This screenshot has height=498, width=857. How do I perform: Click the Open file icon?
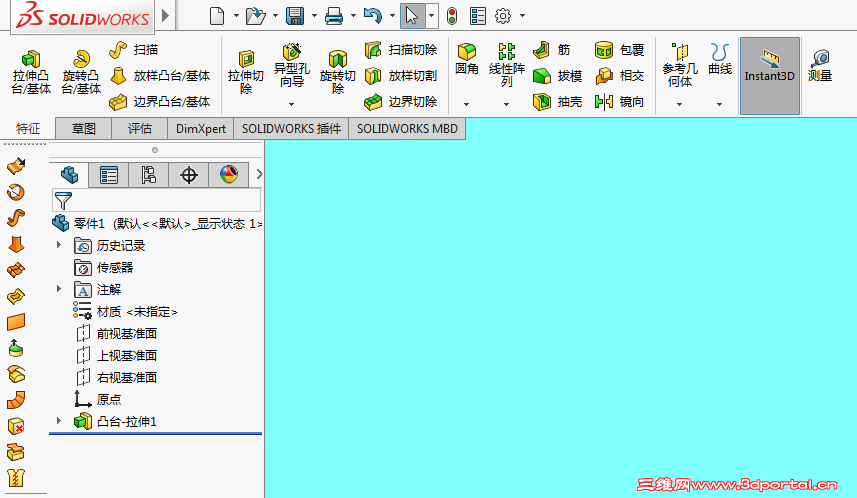tap(255, 16)
